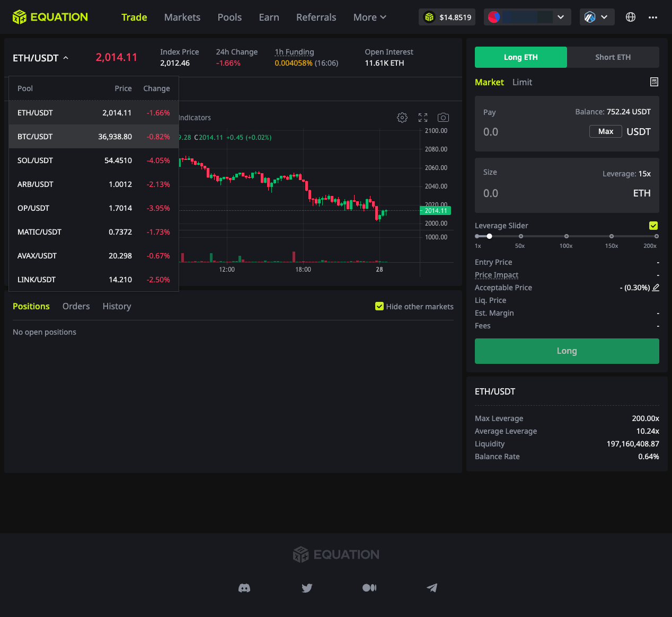The width and height of the screenshot is (672, 617).
Task: Click the Price column header
Action: coord(123,88)
